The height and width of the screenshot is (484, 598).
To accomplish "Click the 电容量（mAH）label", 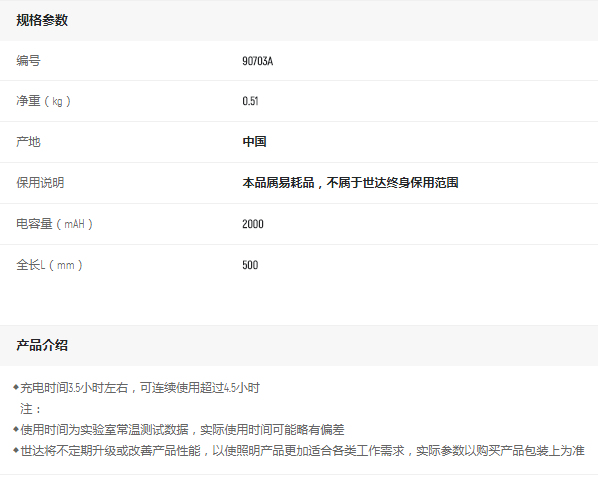I will pyautogui.click(x=55, y=224).
